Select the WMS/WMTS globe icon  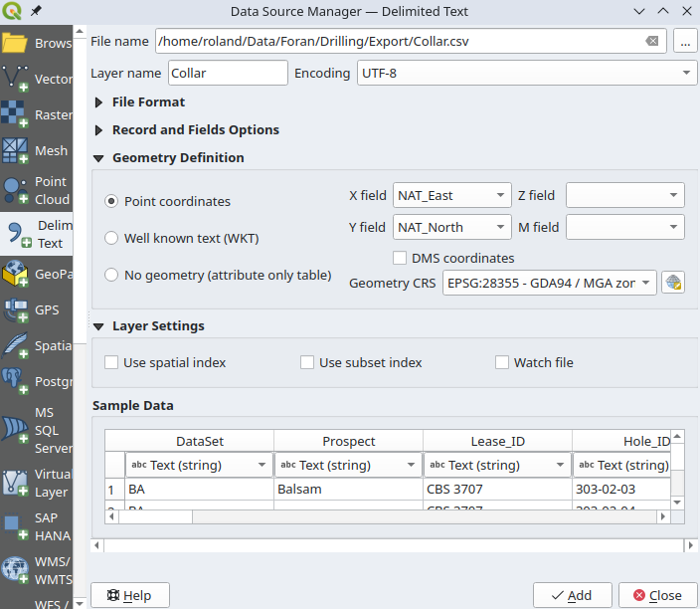pyautogui.click(x=15, y=570)
